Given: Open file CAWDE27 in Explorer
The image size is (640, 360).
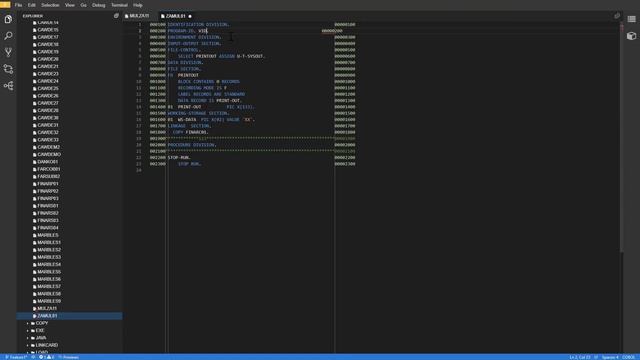Looking at the screenshot, I should tap(48, 103).
